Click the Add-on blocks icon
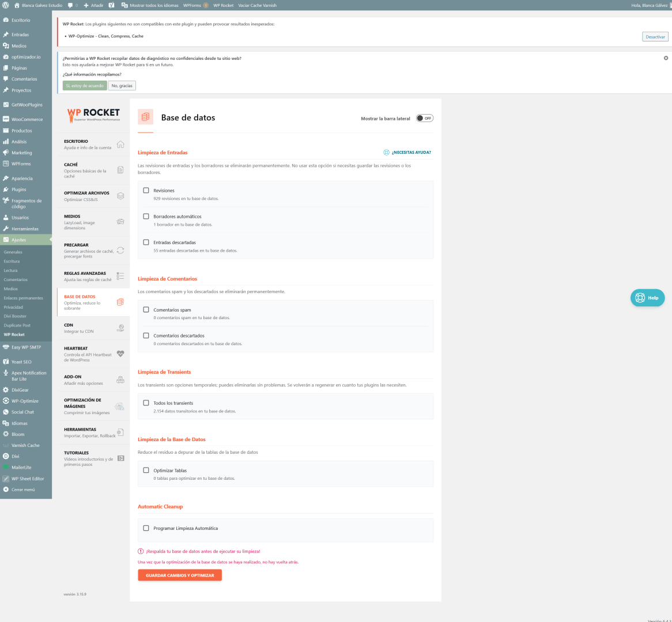Viewport: 672px width, 622px height. tap(120, 380)
